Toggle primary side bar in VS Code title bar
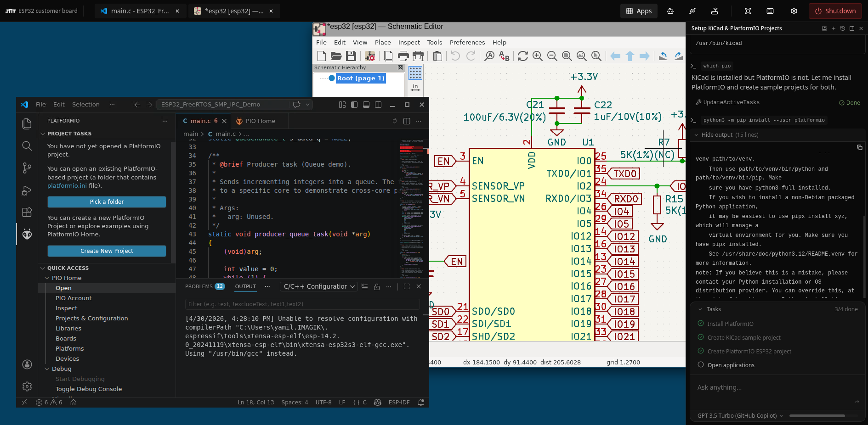This screenshot has height=425, width=868. (354, 105)
